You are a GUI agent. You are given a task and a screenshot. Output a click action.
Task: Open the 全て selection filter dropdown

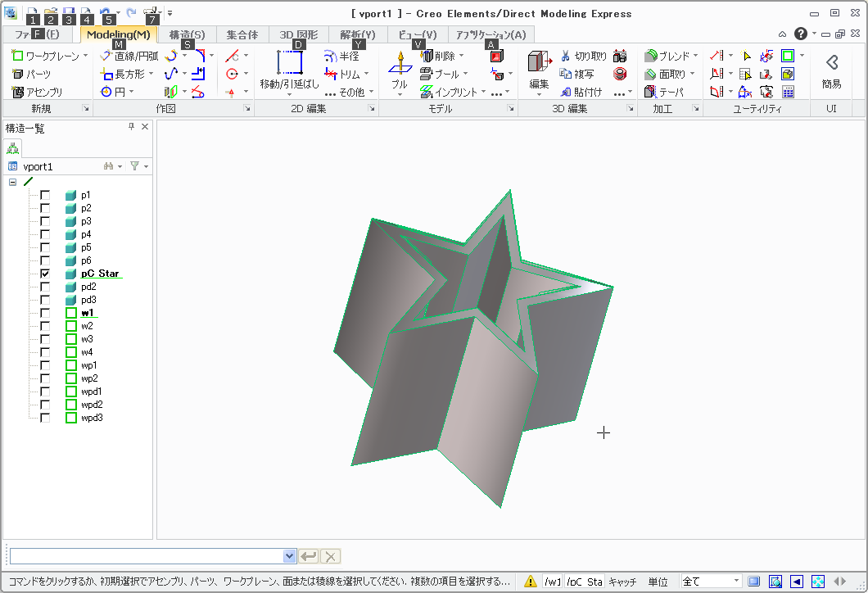(x=737, y=582)
